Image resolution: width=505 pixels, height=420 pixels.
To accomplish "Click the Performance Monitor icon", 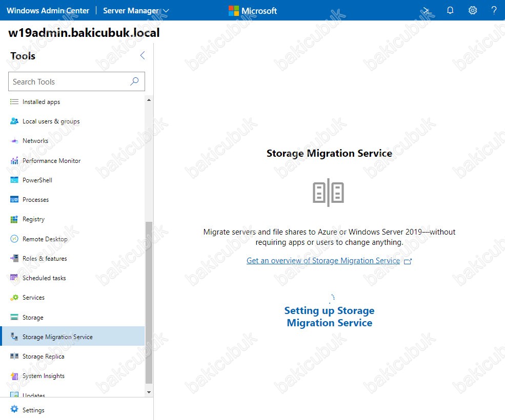I will 14,160.
